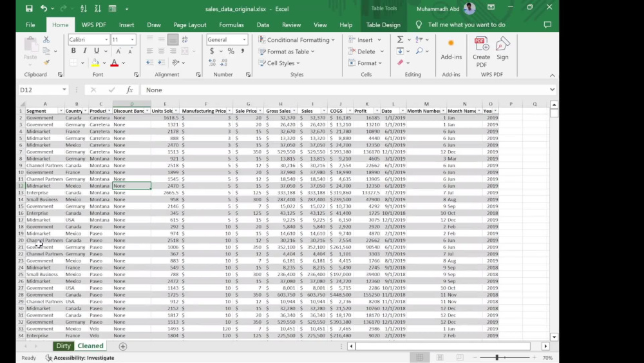Cut selection with the scissors icon
Image resolution: width=644 pixels, height=363 pixels.
click(46, 39)
